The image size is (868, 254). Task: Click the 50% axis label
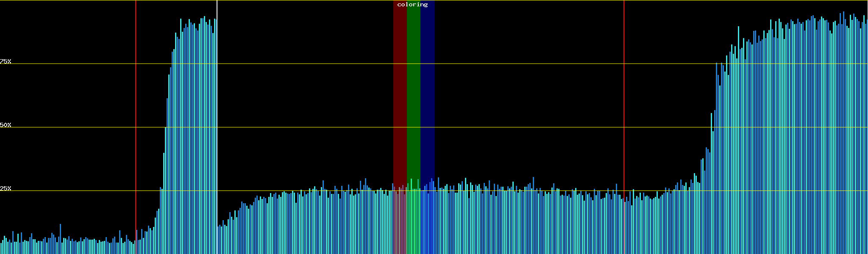6,125
